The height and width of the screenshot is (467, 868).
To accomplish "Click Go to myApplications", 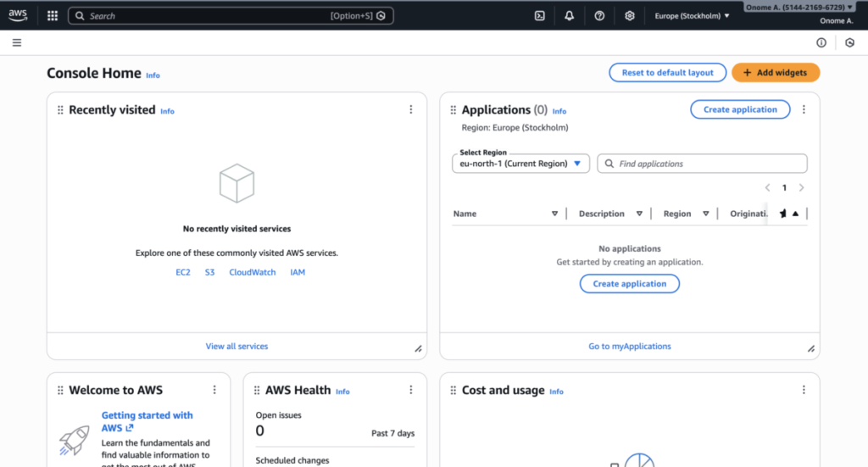I will tap(630, 347).
